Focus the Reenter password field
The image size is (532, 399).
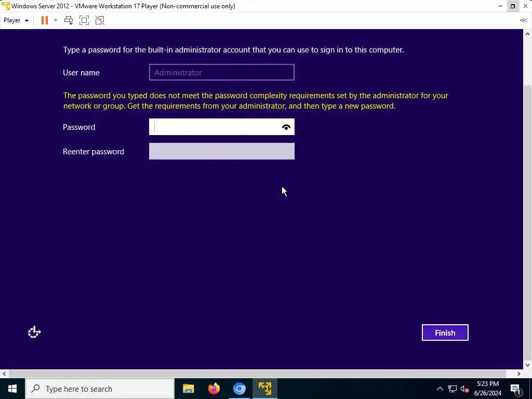pos(221,151)
